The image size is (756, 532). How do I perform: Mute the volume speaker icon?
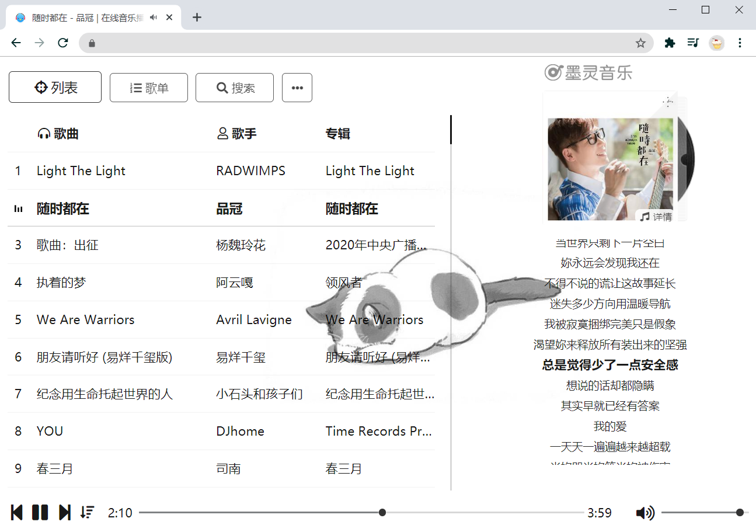click(644, 513)
